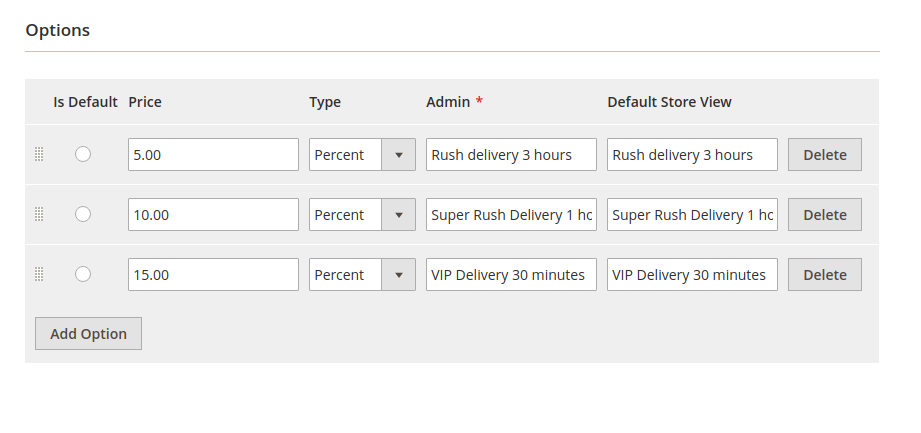921x433 pixels.
Task: Edit Admin label for VIP Delivery 30 minutes
Action: coord(511,275)
